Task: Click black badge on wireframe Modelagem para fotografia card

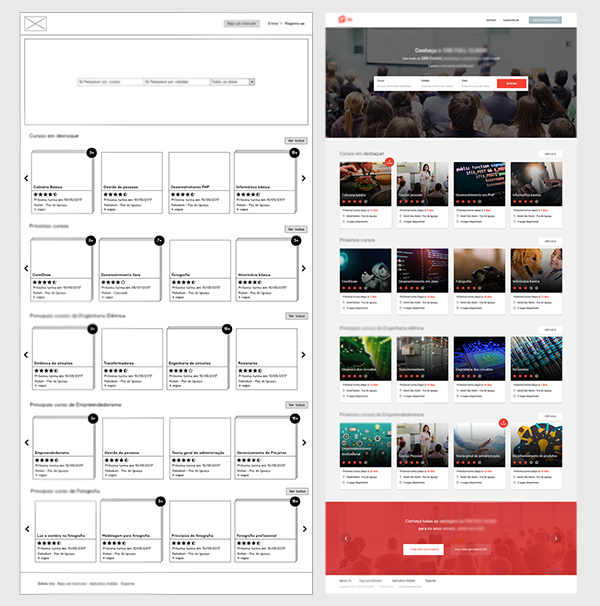Action: [x=160, y=501]
